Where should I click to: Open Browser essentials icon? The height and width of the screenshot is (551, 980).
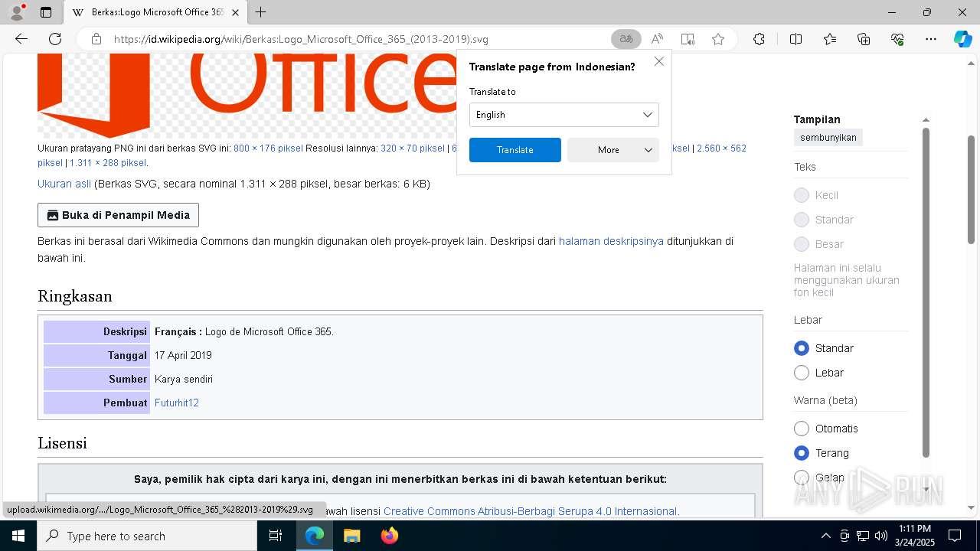coord(897,39)
